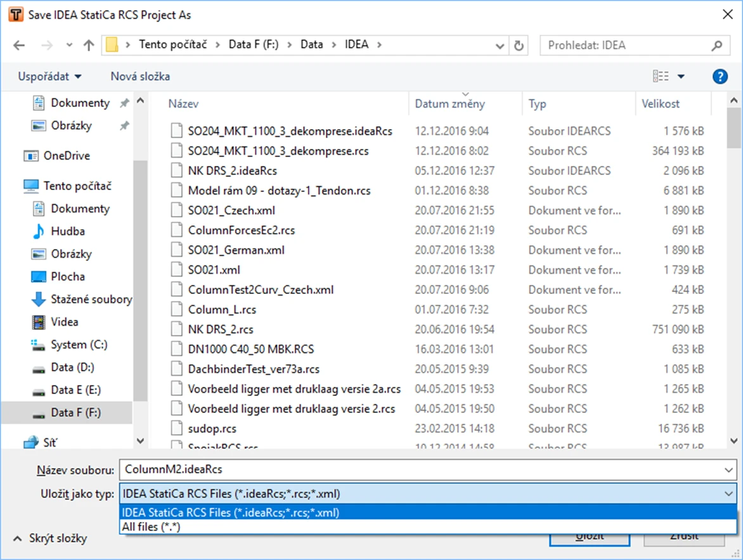
Task: Click Nová složka button
Action: (140, 76)
